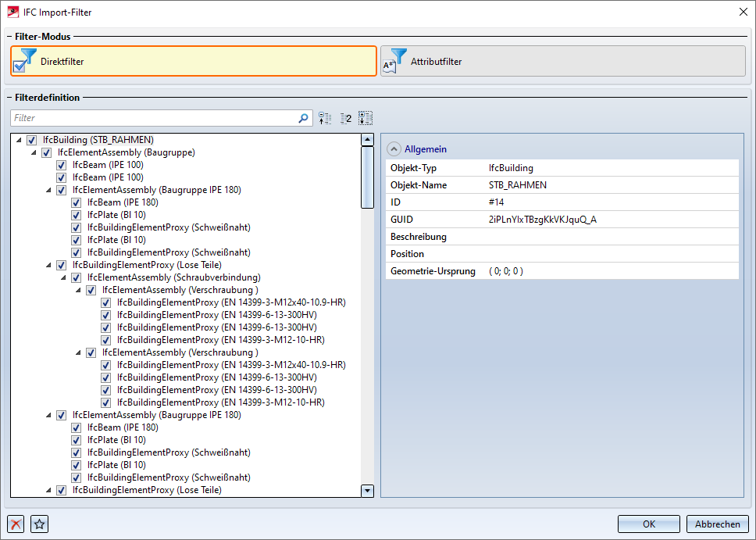Click the red X reset icon
The image size is (756, 540).
pyautogui.click(x=16, y=524)
